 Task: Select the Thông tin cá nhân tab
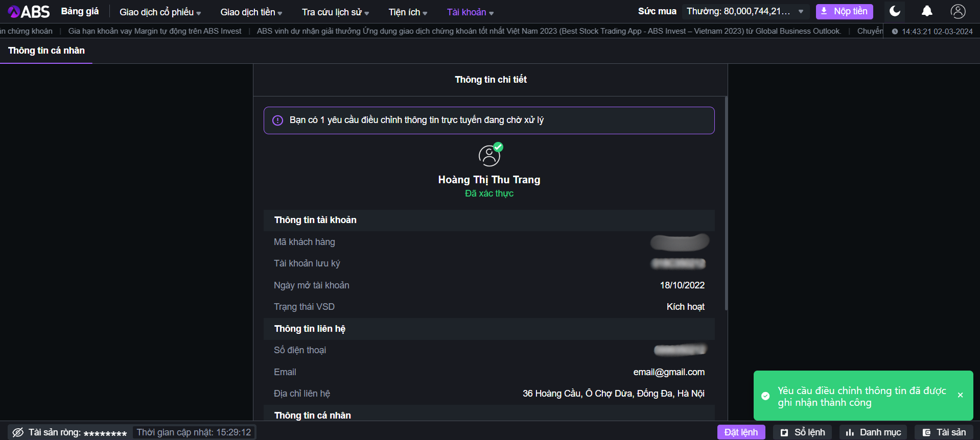46,51
